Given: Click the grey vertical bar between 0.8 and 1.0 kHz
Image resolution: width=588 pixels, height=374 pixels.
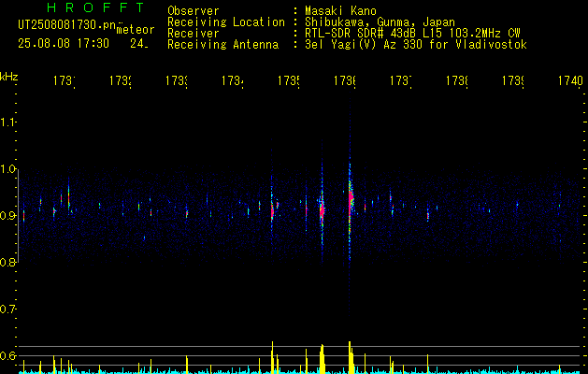Looking at the screenshot, I should point(19,215).
